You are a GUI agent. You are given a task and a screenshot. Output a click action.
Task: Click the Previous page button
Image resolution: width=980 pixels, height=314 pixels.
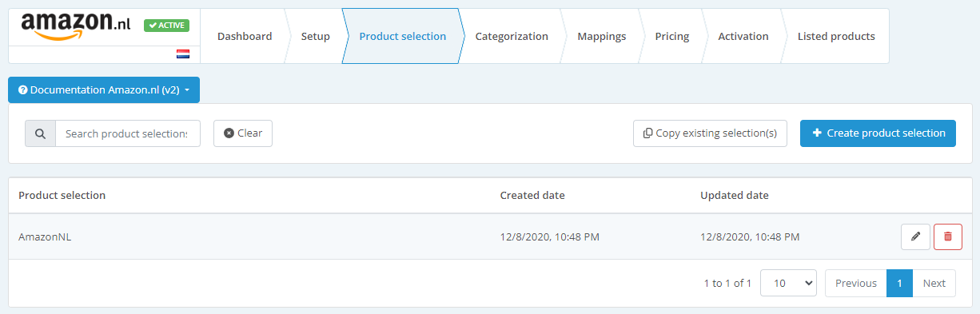tap(856, 283)
